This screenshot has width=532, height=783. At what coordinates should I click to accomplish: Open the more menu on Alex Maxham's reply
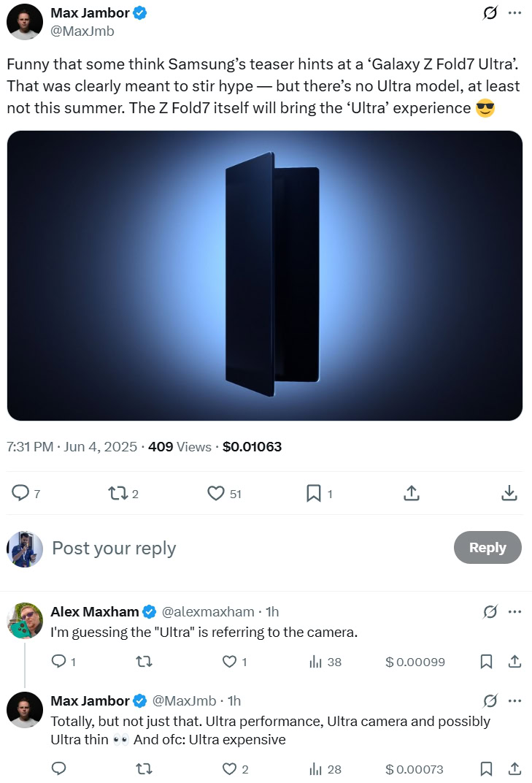(x=514, y=611)
